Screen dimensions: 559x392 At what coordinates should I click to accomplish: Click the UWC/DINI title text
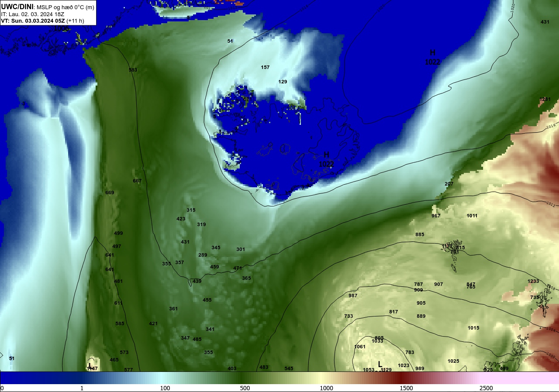pyautogui.click(x=17, y=7)
